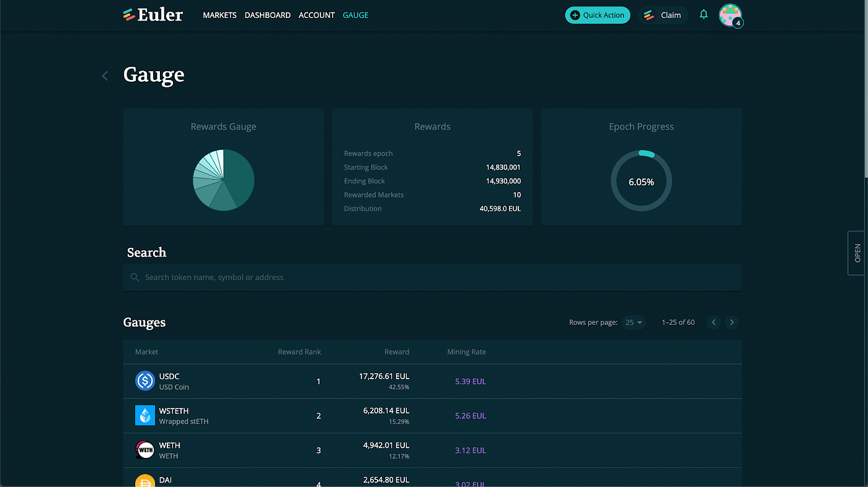Click the Euler logo
Screen dimensions: 868x487
(153, 15)
